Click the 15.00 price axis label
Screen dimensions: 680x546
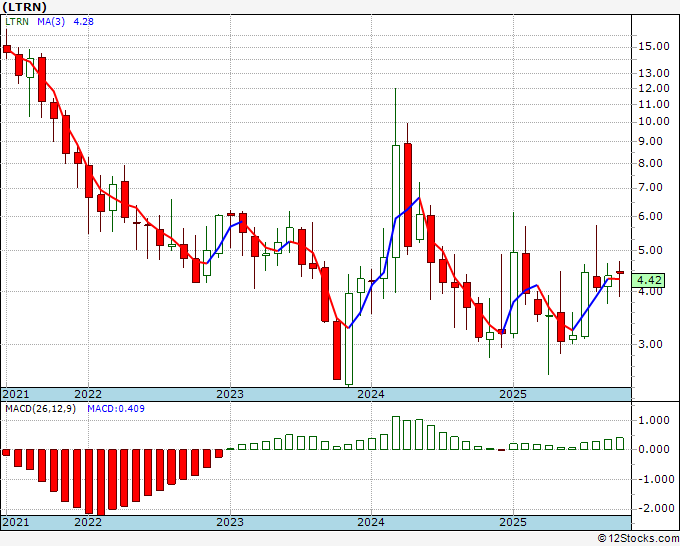click(x=654, y=46)
